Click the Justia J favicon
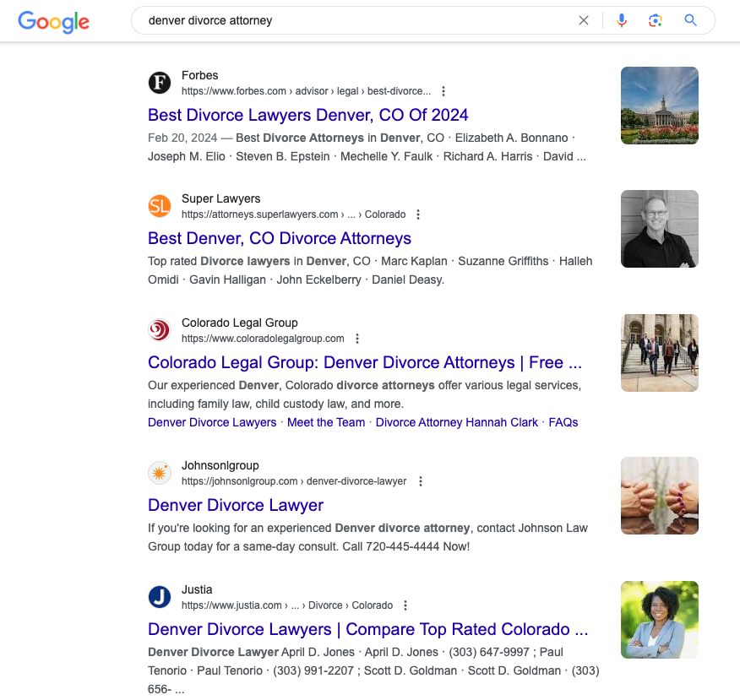Image resolution: width=740 pixels, height=700 pixels. pos(160,597)
